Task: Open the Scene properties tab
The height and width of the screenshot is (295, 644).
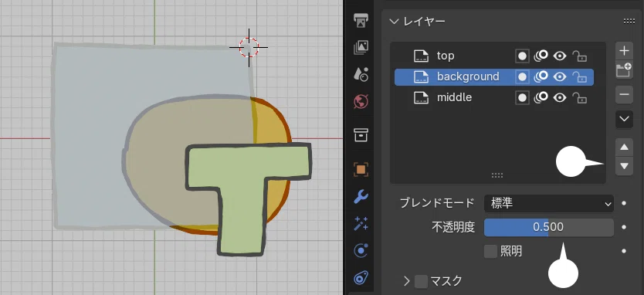Action: point(361,74)
